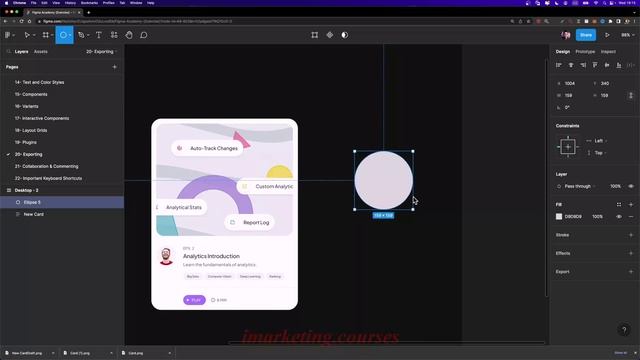Screen dimensions: 640x360
Task: Add a new page with plus icon
Action: (x=115, y=67)
